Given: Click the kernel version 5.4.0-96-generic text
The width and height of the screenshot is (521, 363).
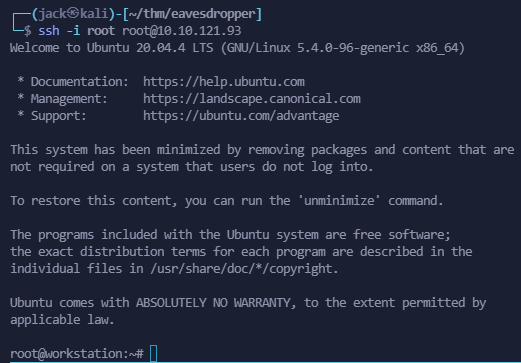Looking at the screenshot, I should pyautogui.click(x=353, y=48).
